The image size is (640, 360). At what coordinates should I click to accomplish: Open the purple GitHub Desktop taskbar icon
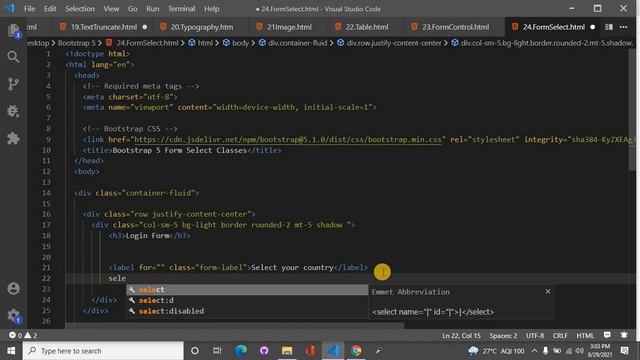coord(264,351)
